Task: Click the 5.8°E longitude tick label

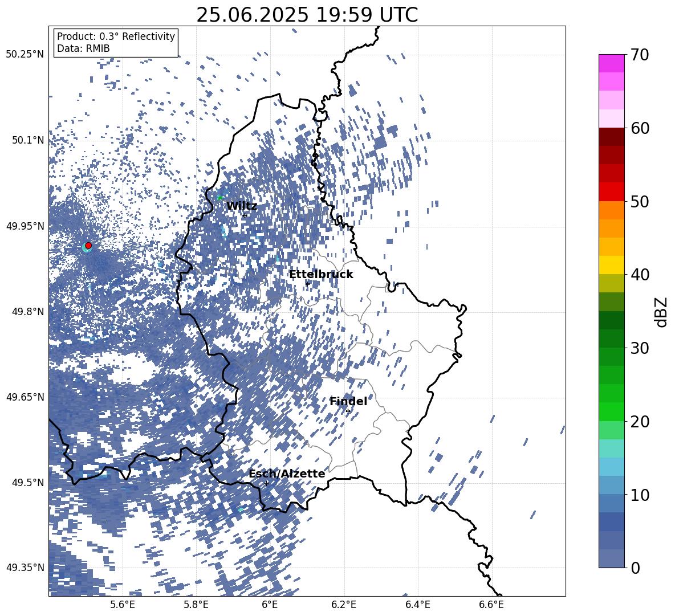Action: [x=196, y=605]
